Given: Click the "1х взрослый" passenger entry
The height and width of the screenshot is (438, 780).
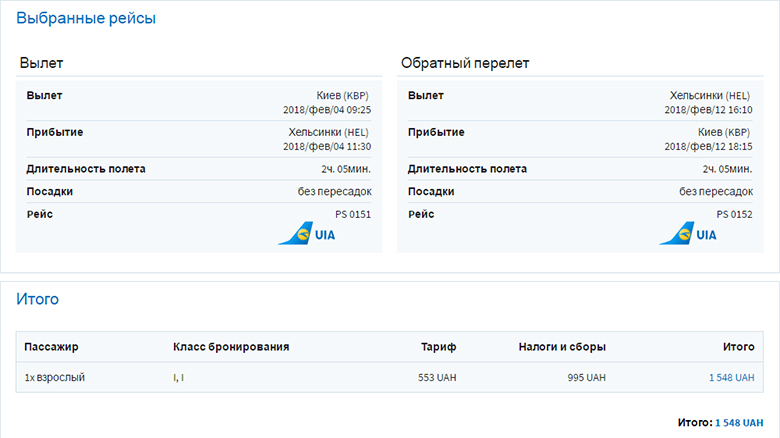Looking at the screenshot, I should click(x=55, y=377).
